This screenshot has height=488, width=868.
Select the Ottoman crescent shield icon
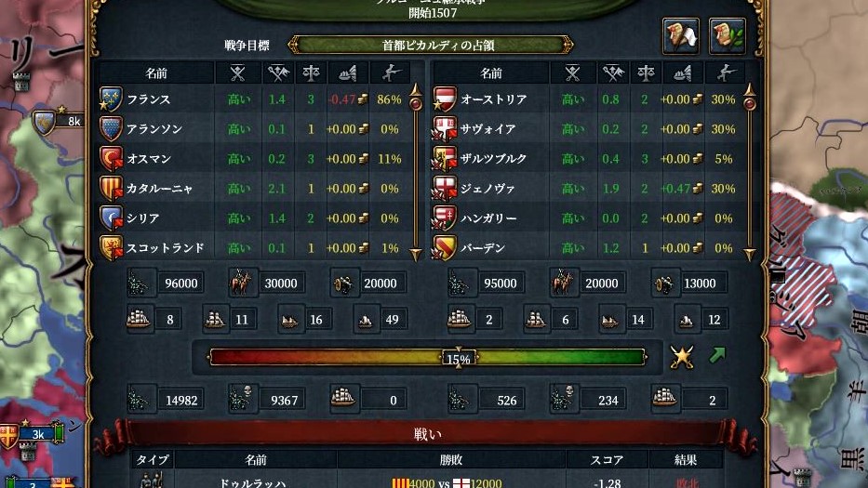[x=111, y=159]
